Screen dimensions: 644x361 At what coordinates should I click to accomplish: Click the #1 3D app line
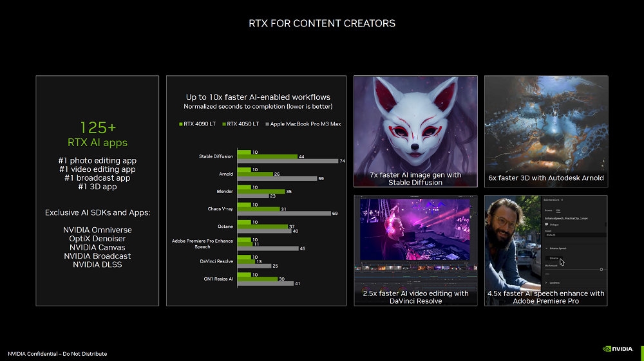click(97, 186)
